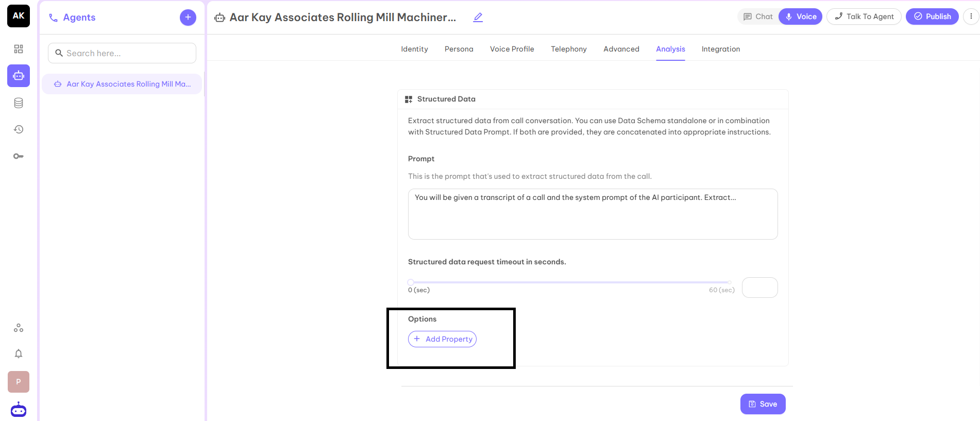This screenshot has width=980, height=421.
Task: Open the Identity tab
Action: click(415, 49)
